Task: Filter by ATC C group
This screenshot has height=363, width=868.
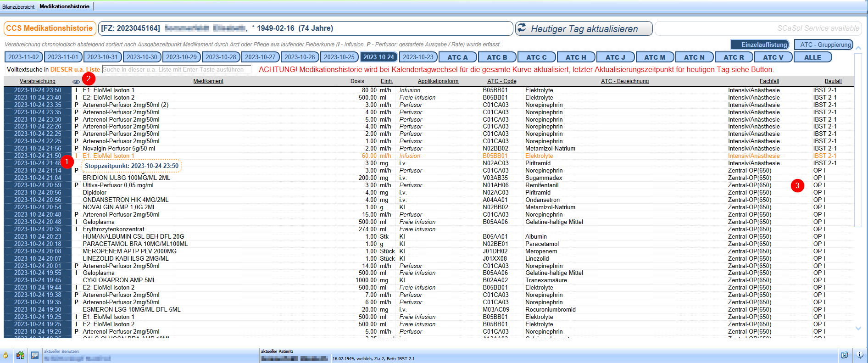Action: 536,57
